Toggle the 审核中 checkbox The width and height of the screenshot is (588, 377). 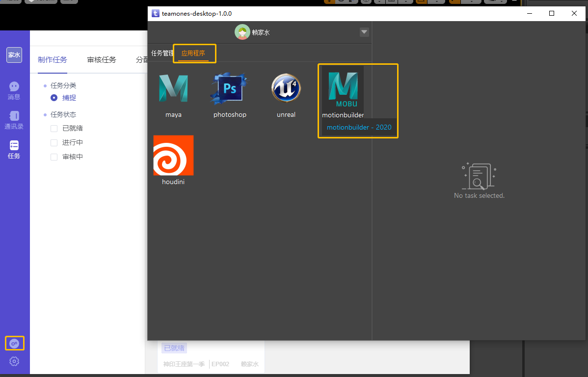coord(54,157)
